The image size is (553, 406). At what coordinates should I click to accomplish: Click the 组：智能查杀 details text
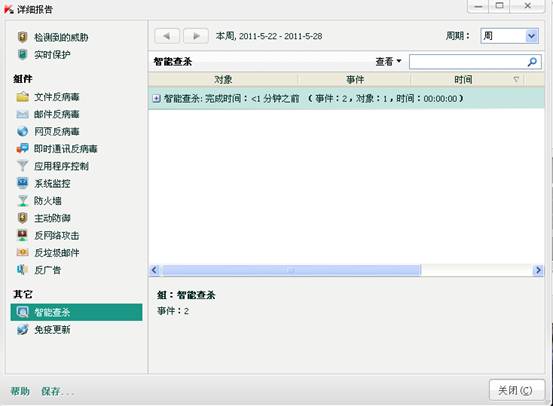point(186,295)
